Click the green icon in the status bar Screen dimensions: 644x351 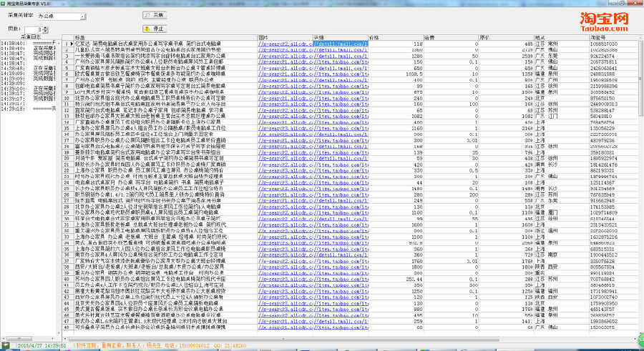5,346
